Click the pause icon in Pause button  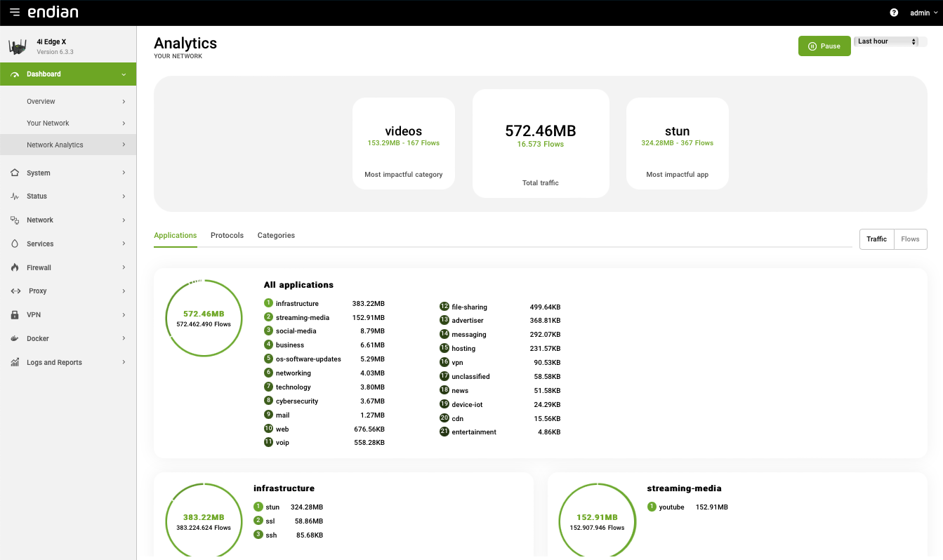click(812, 46)
